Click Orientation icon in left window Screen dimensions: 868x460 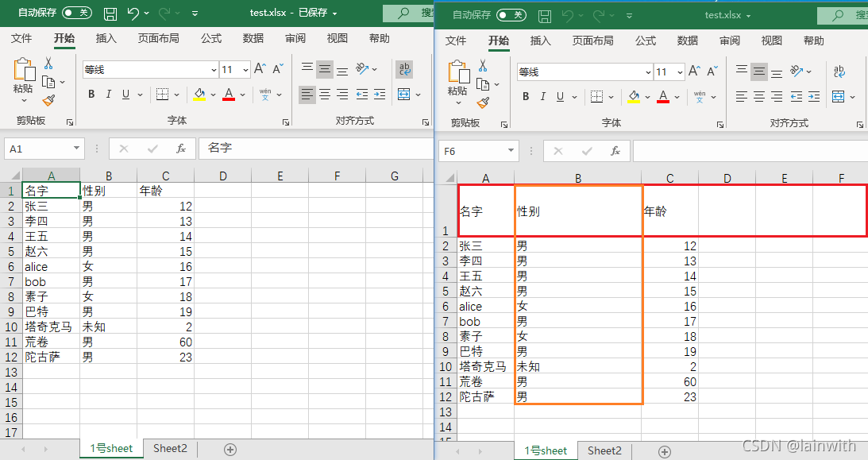coord(363,68)
